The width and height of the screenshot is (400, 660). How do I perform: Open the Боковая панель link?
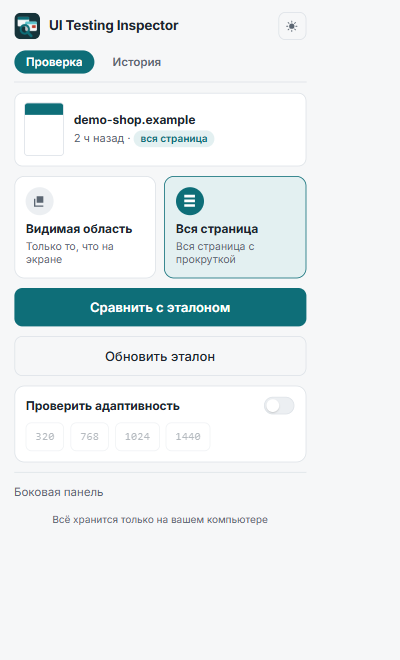59,492
